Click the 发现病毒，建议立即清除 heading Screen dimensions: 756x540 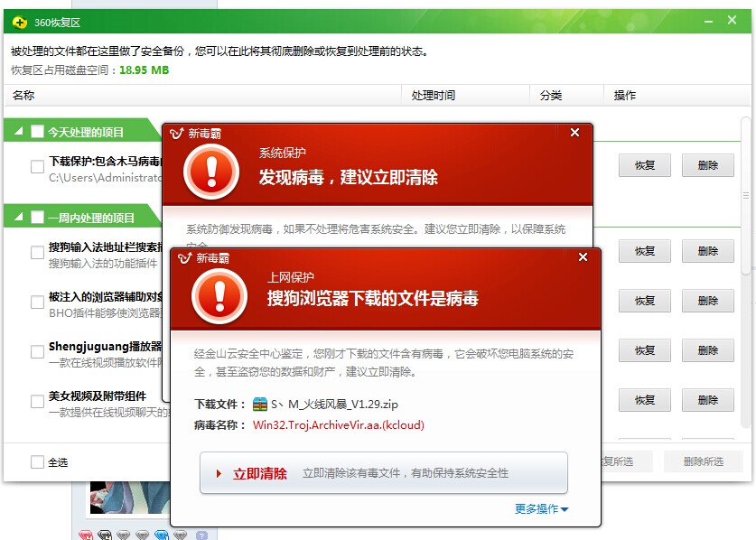click(348, 177)
